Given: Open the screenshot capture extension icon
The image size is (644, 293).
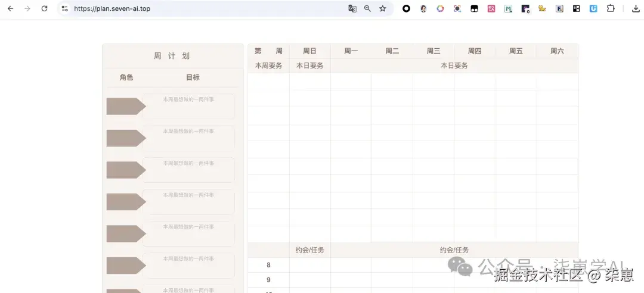Looking at the screenshot, I should tap(457, 8).
